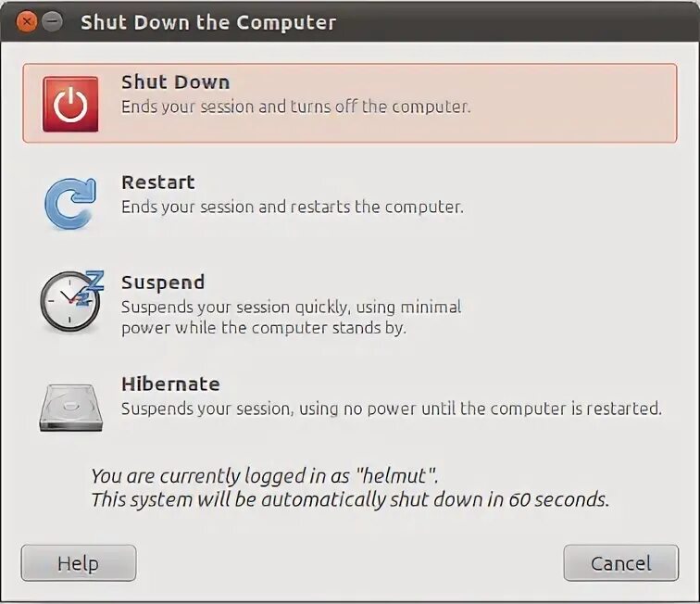Click 'Suspends your session quickly' description
Image resolution: width=700 pixels, height=604 pixels.
tap(291, 317)
